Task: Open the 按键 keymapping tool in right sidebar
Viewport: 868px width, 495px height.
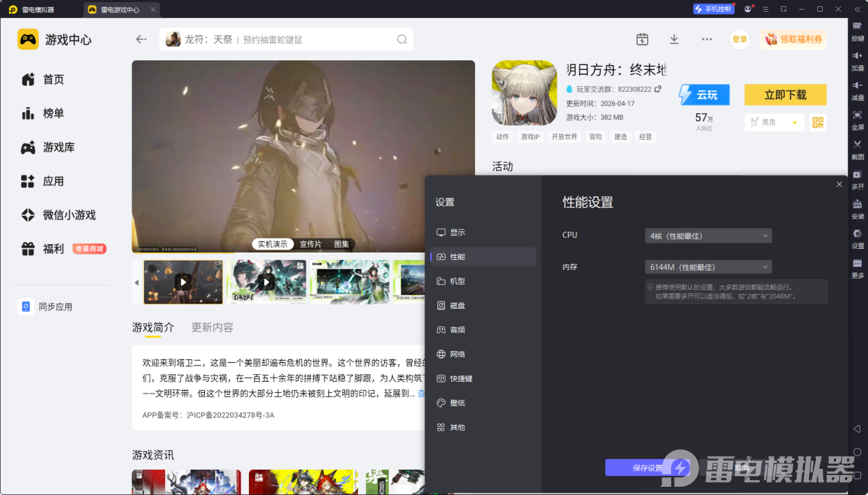Action: click(x=857, y=30)
